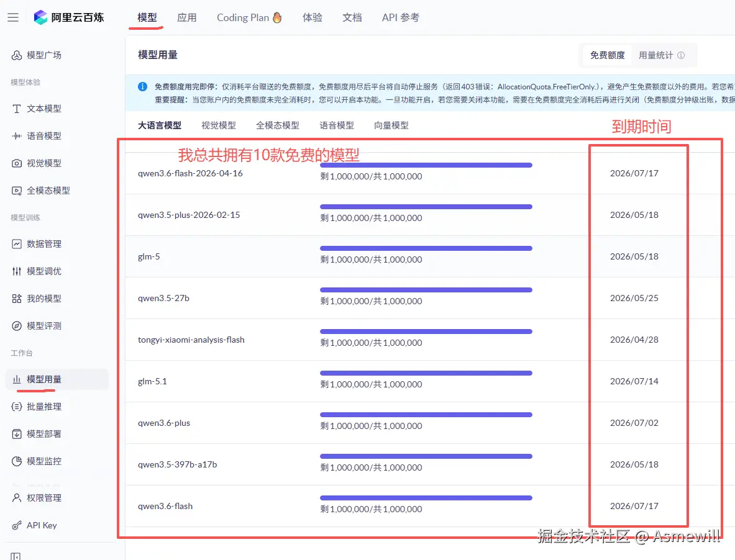Click expiry date 2026/07/02
Viewport: 735px width, 560px height.
point(634,423)
